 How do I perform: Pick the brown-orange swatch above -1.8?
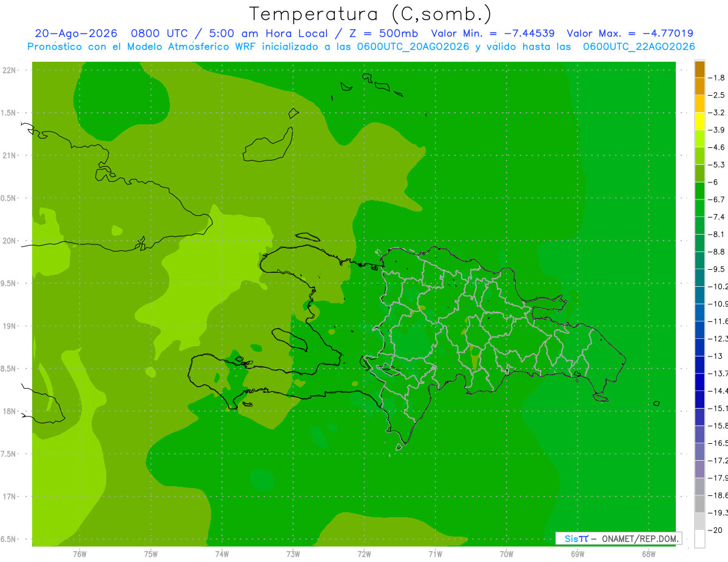699,69
